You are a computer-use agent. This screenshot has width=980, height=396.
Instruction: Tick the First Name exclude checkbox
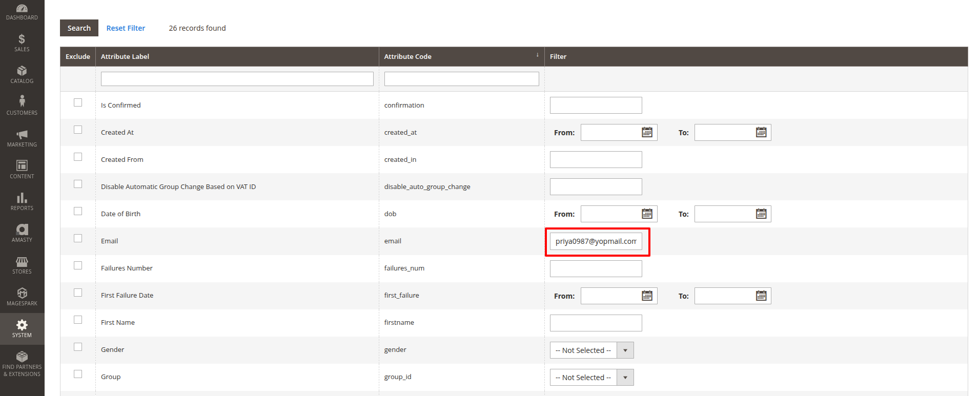tap(78, 320)
